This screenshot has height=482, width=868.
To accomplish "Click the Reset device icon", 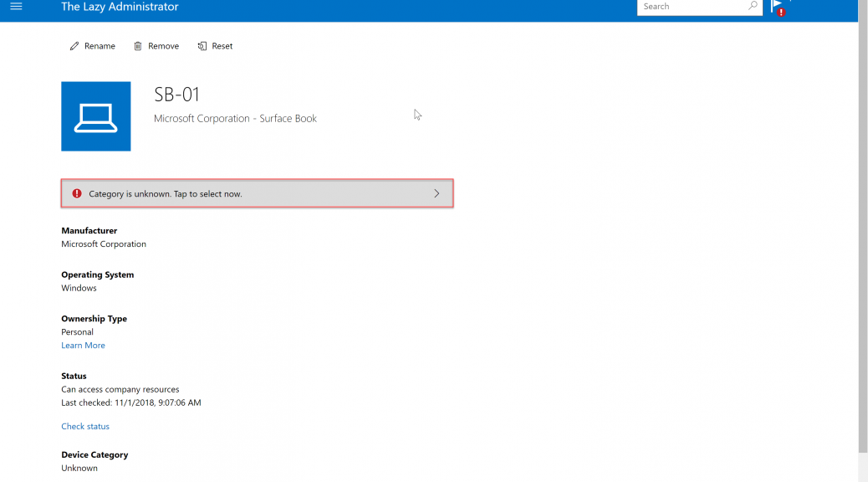I will click(202, 46).
